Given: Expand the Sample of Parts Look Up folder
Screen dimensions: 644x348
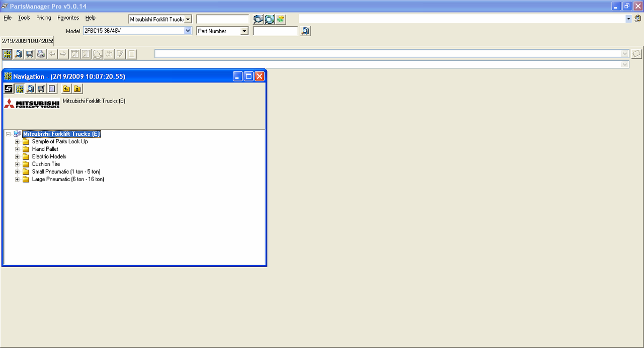Looking at the screenshot, I should 17,142.
